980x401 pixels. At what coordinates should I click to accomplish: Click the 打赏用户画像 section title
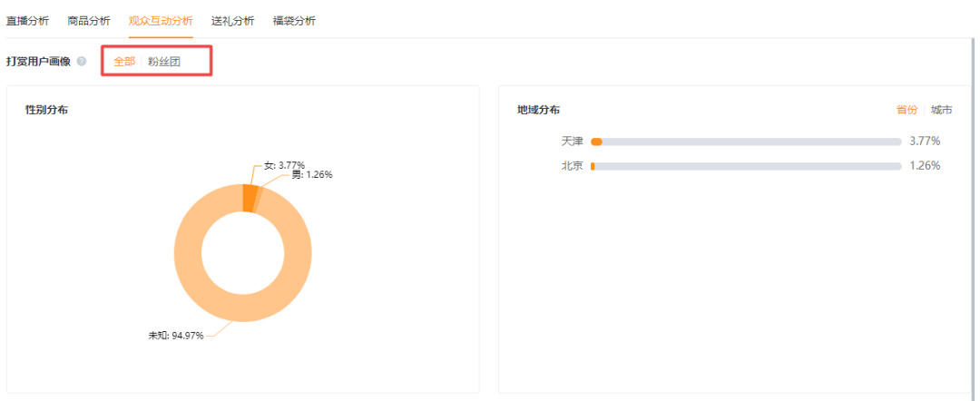pos(38,62)
